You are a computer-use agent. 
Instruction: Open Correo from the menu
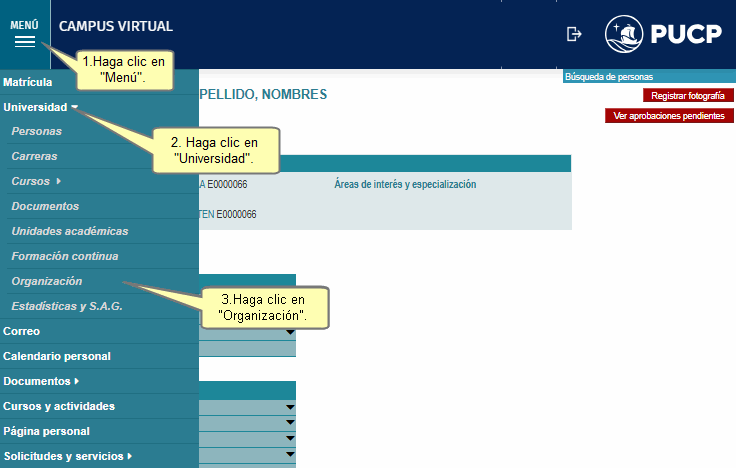click(21, 331)
